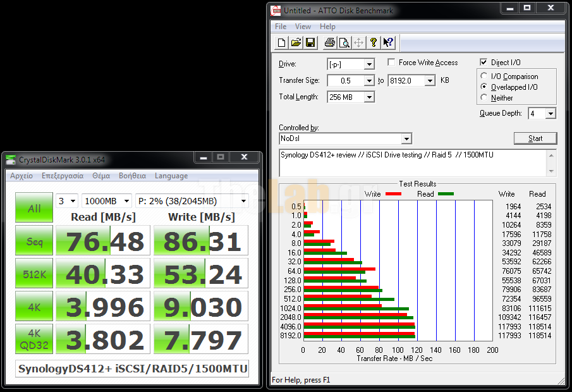Click the Seq write value 86.31
572x392 pixels.
(x=201, y=240)
